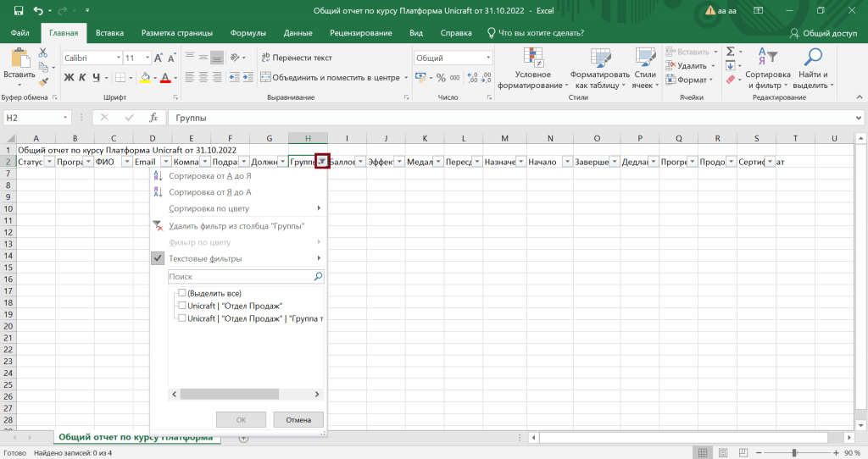Cut selection with the scissors icon
The height and width of the screenshot is (459, 868).
pyautogui.click(x=43, y=53)
